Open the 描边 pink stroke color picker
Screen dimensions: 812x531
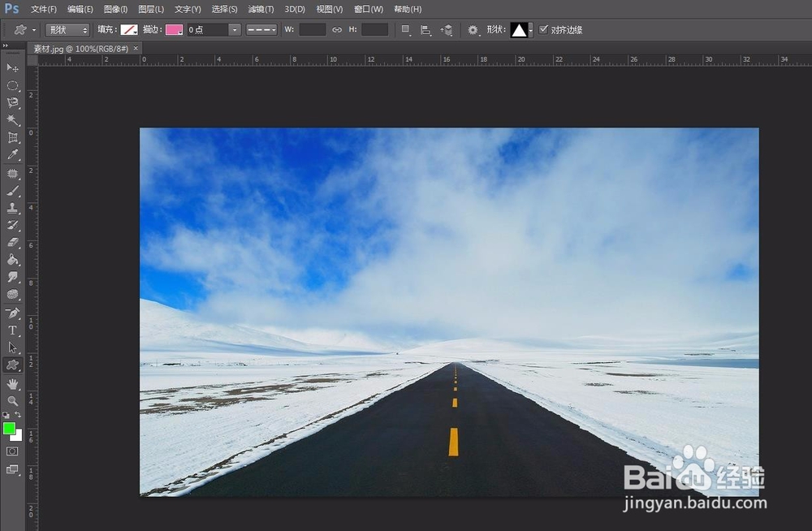[174, 30]
